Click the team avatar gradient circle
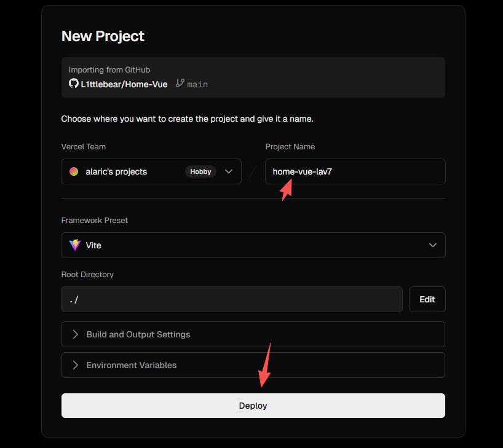This screenshot has height=448, width=503. coord(74,171)
